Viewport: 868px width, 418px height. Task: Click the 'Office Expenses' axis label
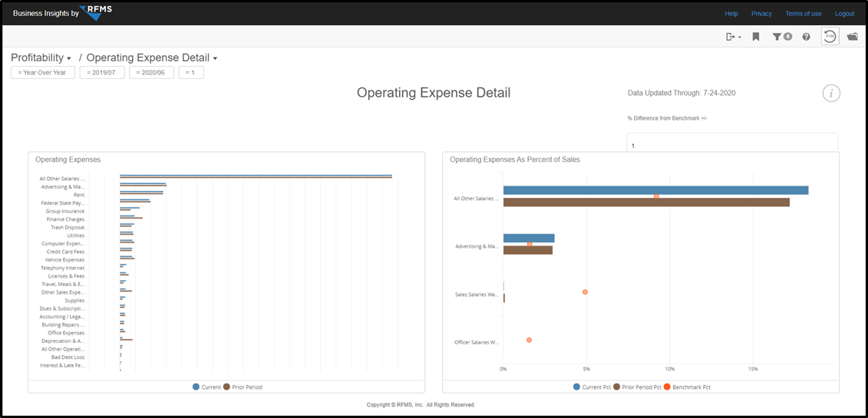67,333
